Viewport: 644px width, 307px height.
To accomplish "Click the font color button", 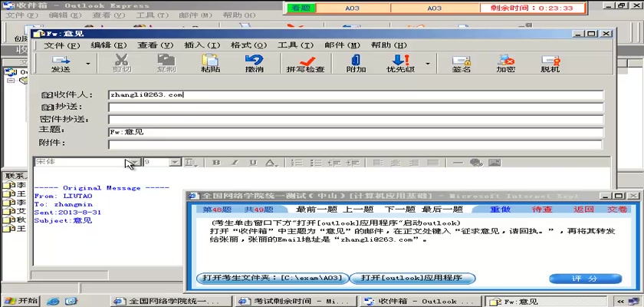I will pos(270,163).
